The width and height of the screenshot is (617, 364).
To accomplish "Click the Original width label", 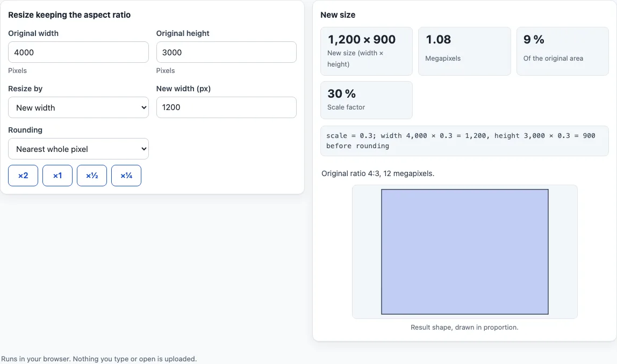I will coord(33,33).
